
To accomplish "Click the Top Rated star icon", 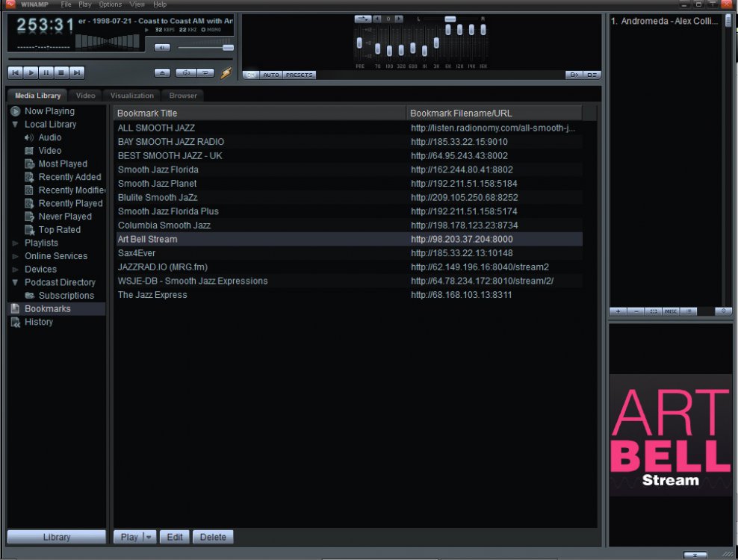I will click(x=29, y=230).
